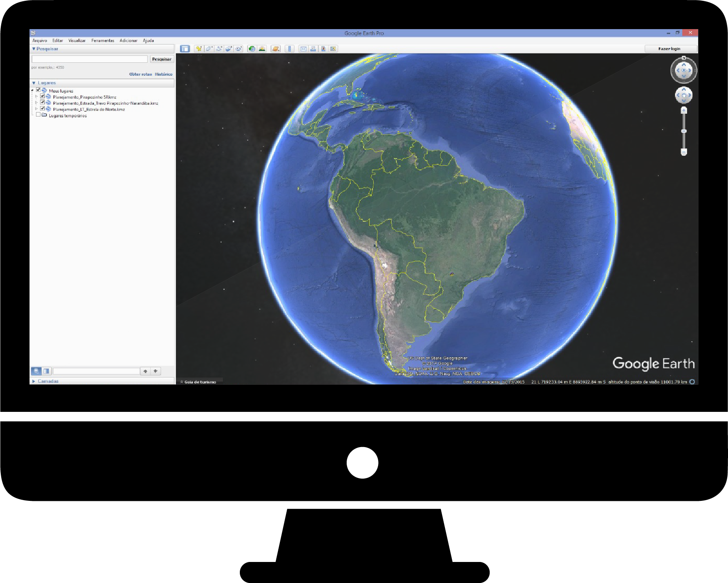
Task: Open the planet switcher Saturn icon
Action: (276, 49)
